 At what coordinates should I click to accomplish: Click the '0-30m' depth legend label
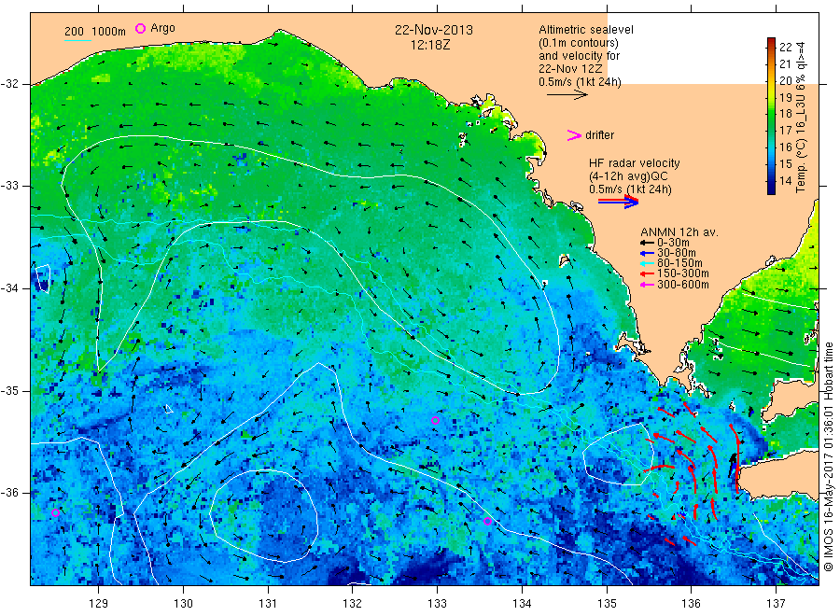point(673,243)
